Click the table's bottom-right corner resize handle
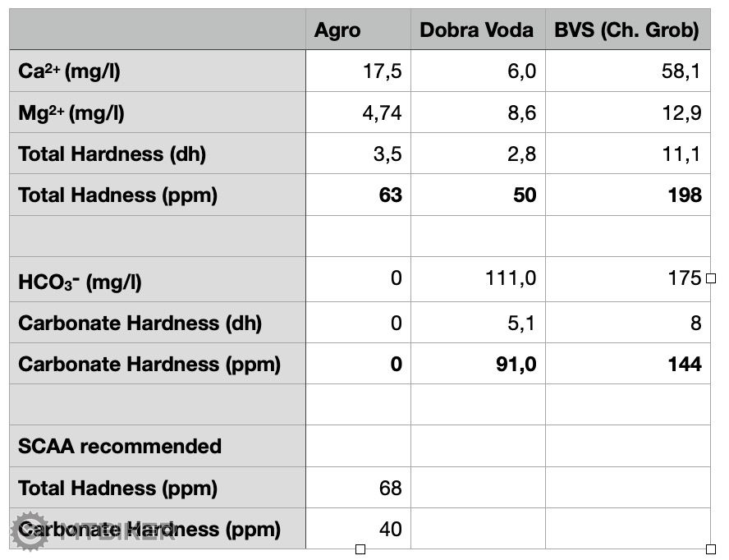 tap(711, 549)
